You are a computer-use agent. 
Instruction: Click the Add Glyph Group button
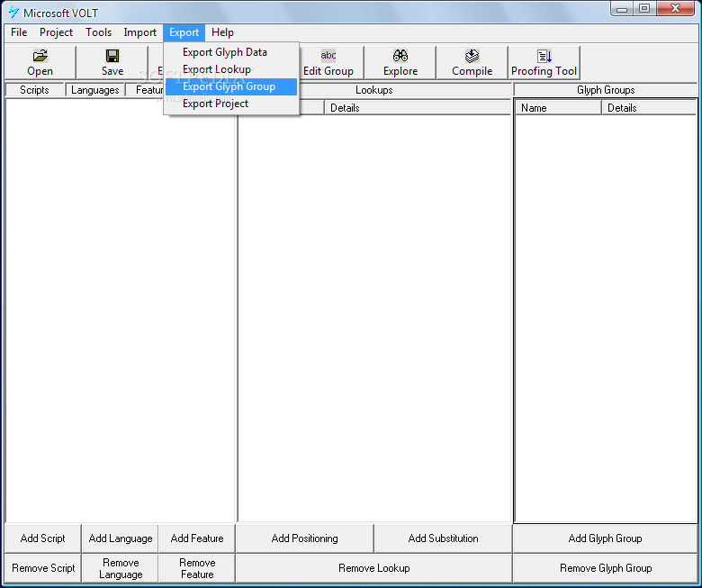click(606, 538)
